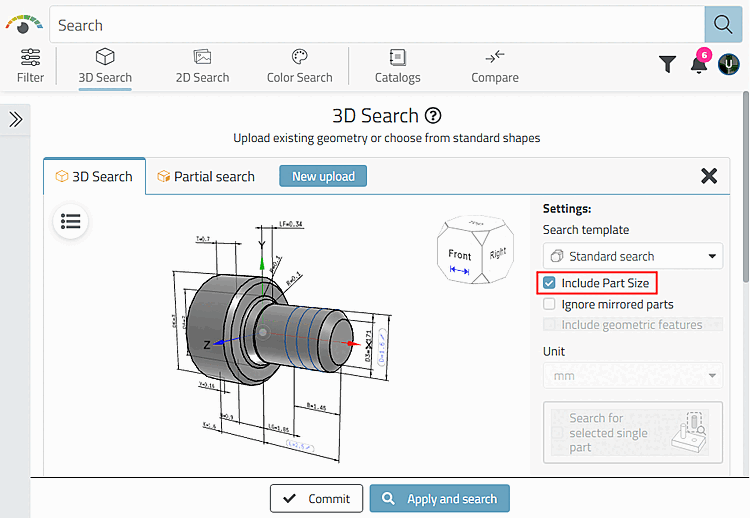Image resolution: width=750 pixels, height=518 pixels.
Task: Expand the left sidebar chevrons
Action: point(15,119)
